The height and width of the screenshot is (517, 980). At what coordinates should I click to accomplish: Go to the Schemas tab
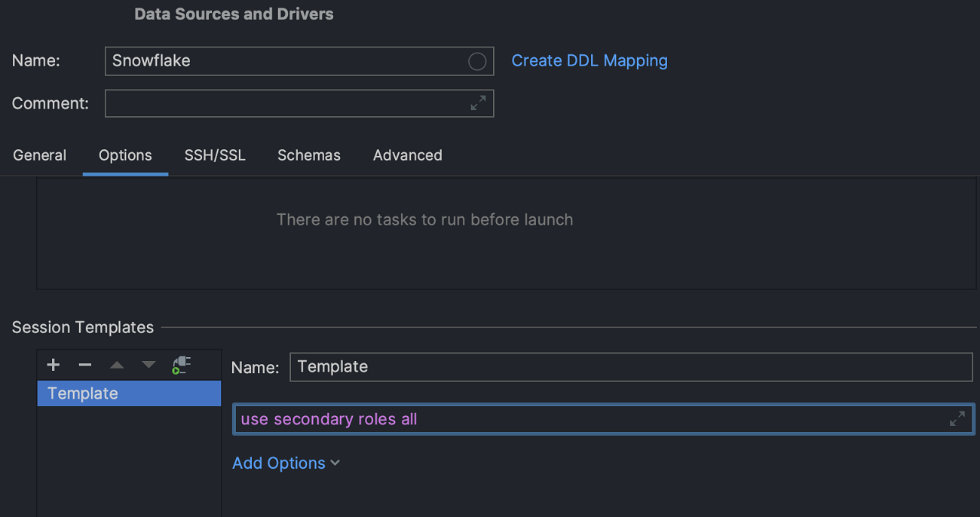click(309, 155)
